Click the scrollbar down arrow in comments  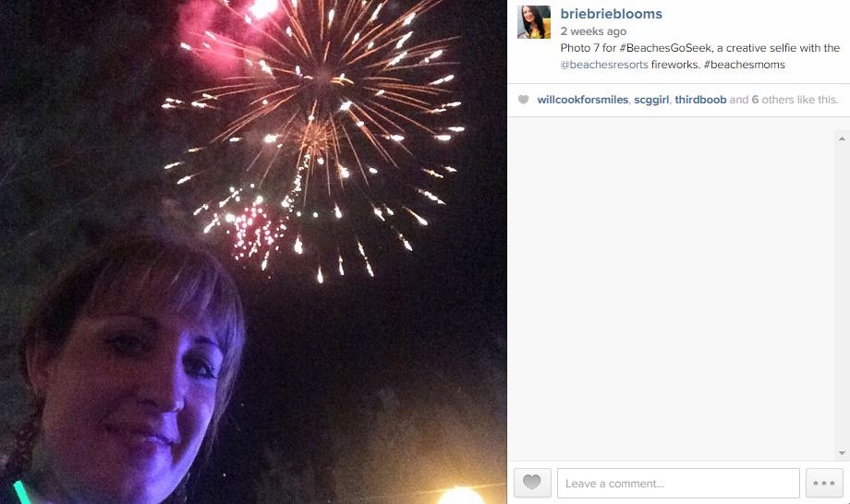point(842,453)
